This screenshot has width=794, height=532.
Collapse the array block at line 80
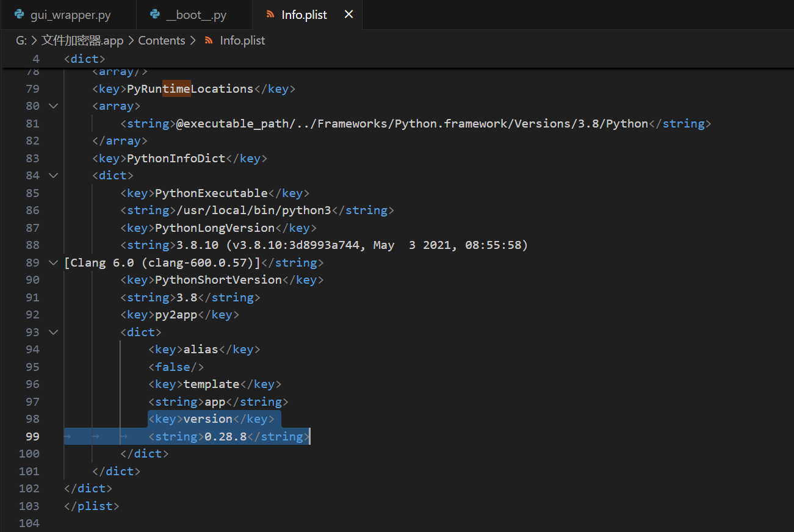[53, 106]
